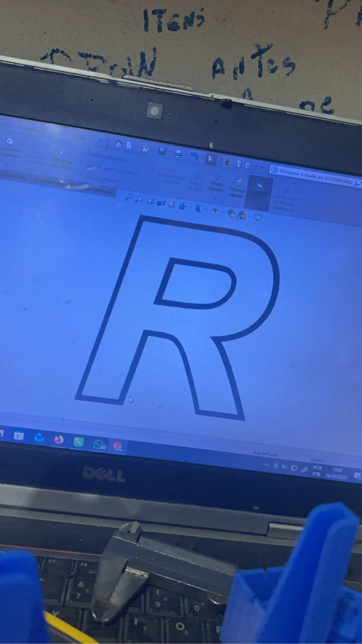Open the Options gear icon
Viewport: 362px width, 644px height.
[248, 165]
